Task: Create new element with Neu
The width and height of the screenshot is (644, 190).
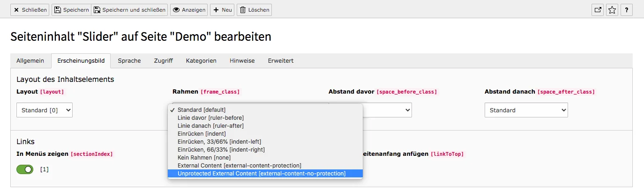Action: 222,10
